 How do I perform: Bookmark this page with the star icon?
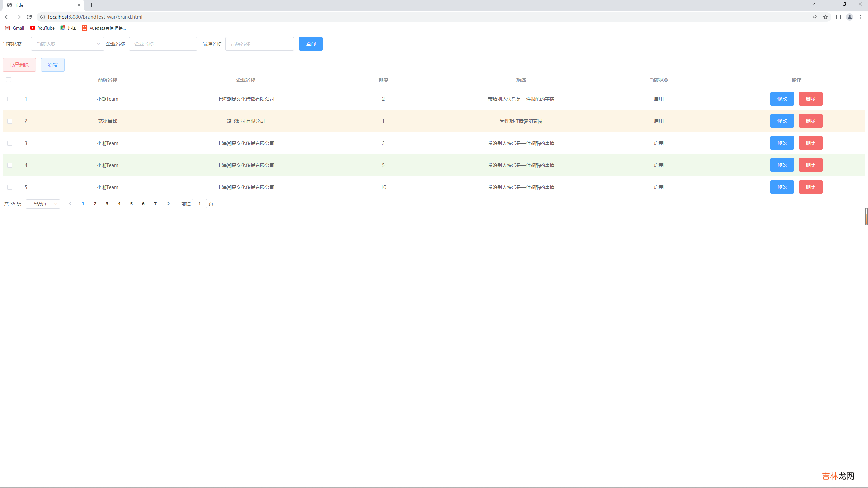(x=825, y=17)
